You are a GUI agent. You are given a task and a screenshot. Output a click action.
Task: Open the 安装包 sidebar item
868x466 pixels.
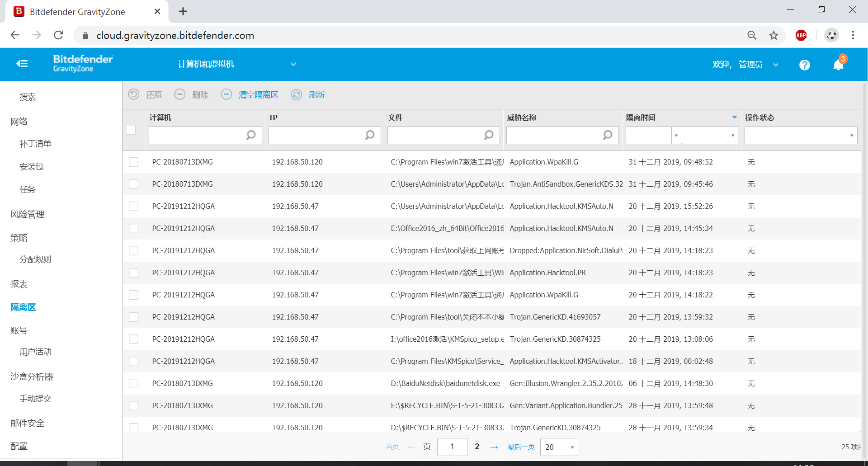[31, 167]
